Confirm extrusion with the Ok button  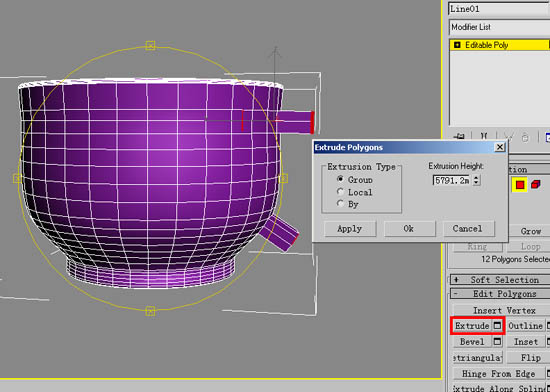tap(409, 229)
